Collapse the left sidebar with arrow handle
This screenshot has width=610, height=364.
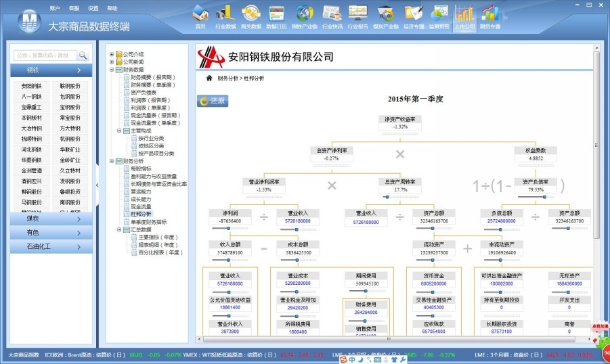tap(97, 185)
